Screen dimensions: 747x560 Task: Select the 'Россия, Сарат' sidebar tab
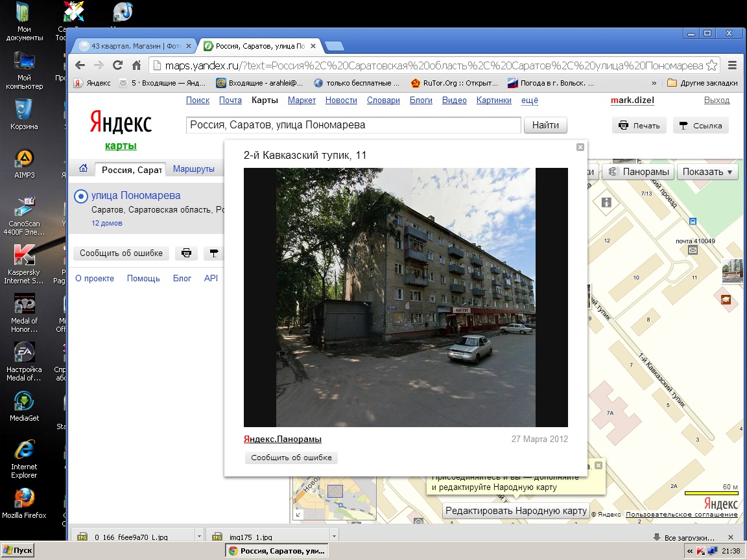[132, 170]
